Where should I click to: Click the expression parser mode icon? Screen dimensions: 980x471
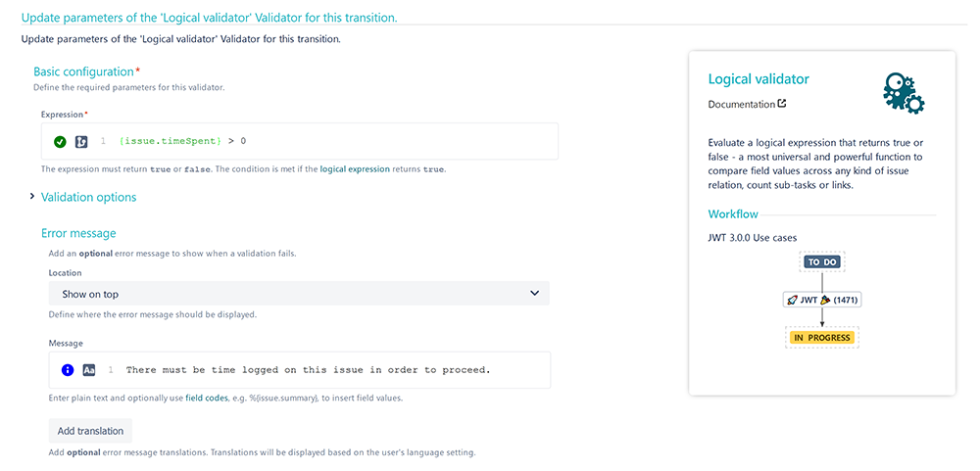(x=81, y=142)
